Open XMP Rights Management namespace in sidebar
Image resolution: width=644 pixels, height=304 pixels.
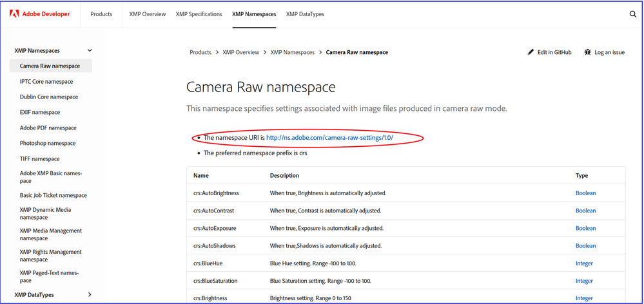coord(50,256)
